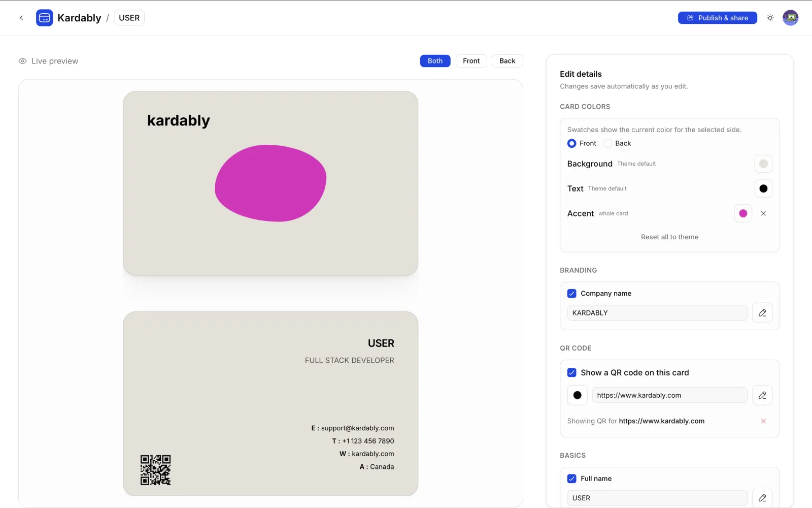
Task: Uncheck the Company name checkbox
Action: tap(571, 294)
